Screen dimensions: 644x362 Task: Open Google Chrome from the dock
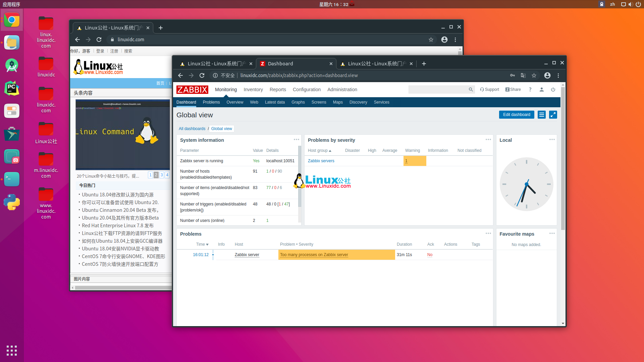point(12,20)
